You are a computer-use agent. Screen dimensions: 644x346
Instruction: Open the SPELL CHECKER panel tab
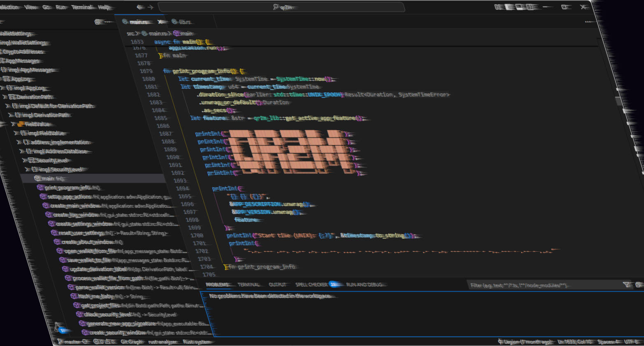[x=311, y=285]
